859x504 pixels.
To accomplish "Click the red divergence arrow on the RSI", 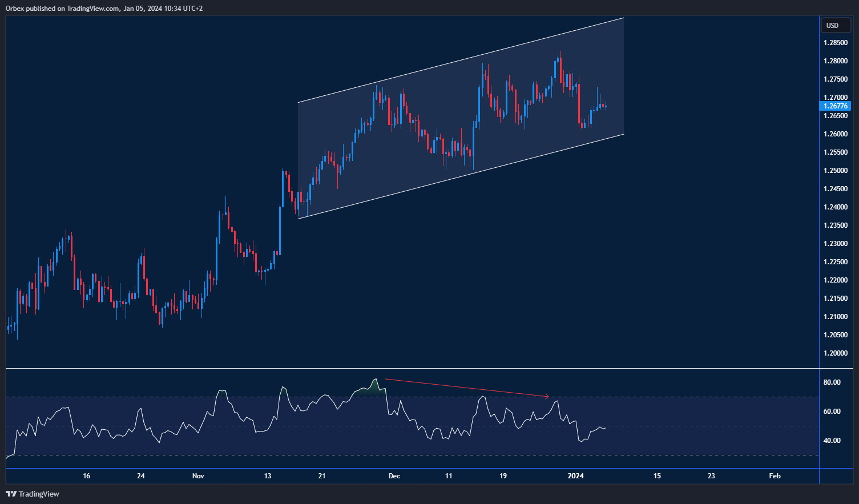I will (x=468, y=387).
